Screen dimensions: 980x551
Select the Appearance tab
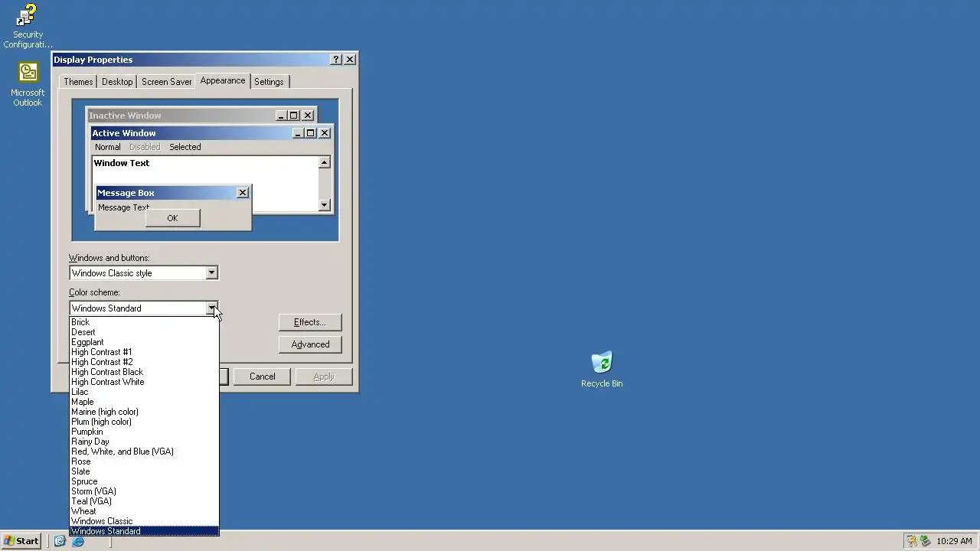coord(223,80)
